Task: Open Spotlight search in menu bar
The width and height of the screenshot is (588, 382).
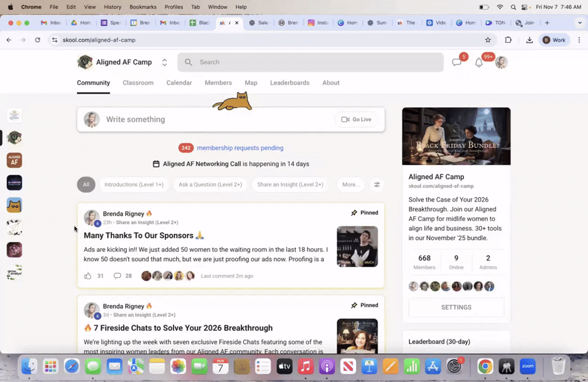Action: point(513,7)
